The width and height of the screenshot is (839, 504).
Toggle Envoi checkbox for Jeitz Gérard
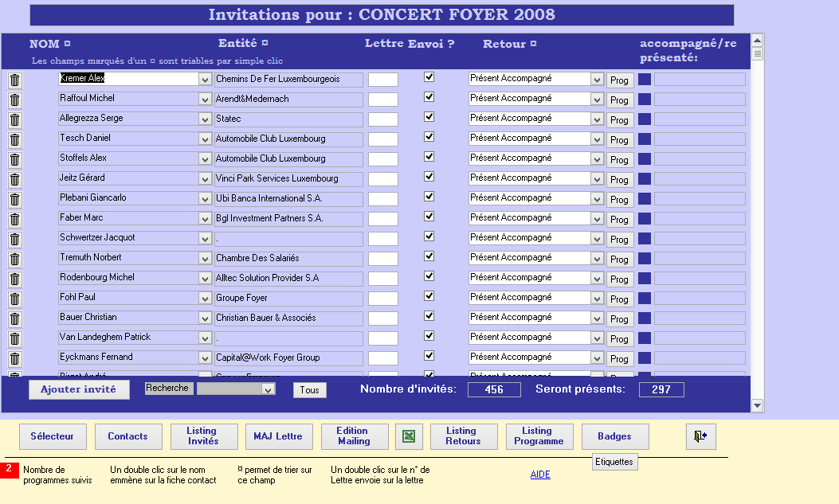[429, 177]
